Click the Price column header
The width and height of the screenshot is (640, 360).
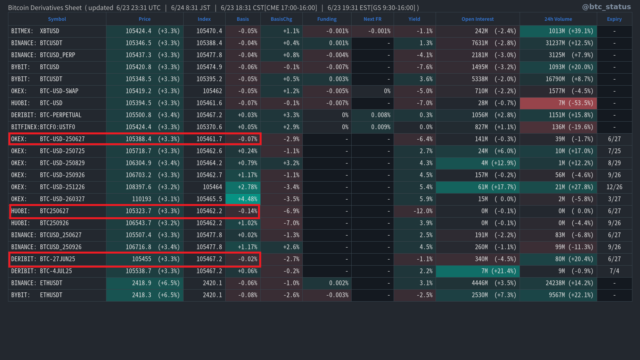point(144,19)
